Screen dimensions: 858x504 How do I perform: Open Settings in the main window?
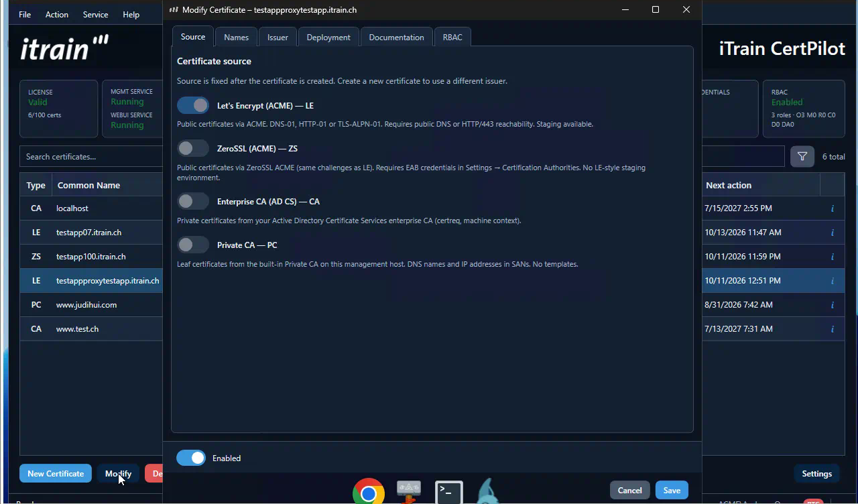(816, 473)
